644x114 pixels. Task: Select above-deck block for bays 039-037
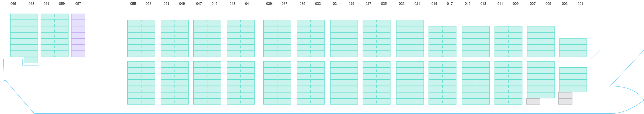click(x=277, y=38)
